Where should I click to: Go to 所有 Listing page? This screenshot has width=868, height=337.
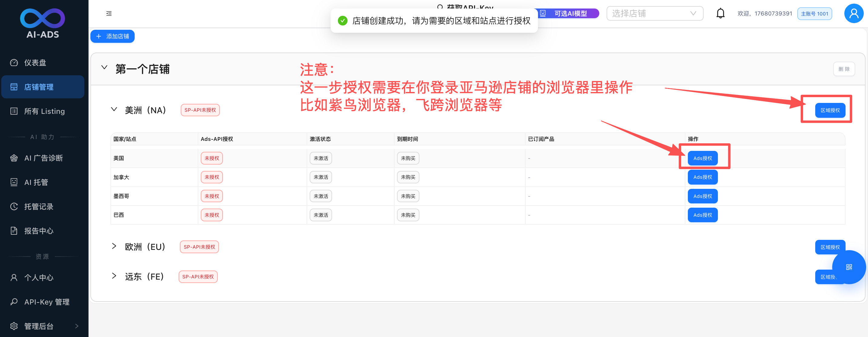coord(42,111)
